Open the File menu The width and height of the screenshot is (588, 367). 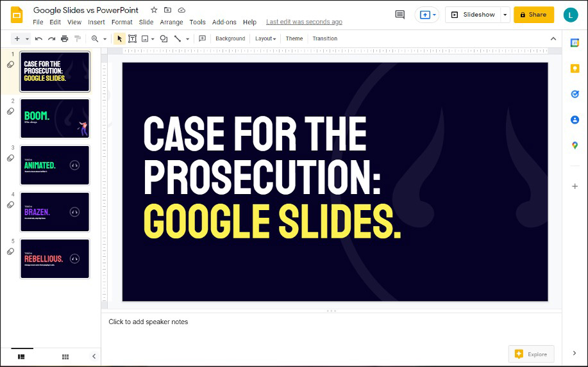pyautogui.click(x=38, y=22)
